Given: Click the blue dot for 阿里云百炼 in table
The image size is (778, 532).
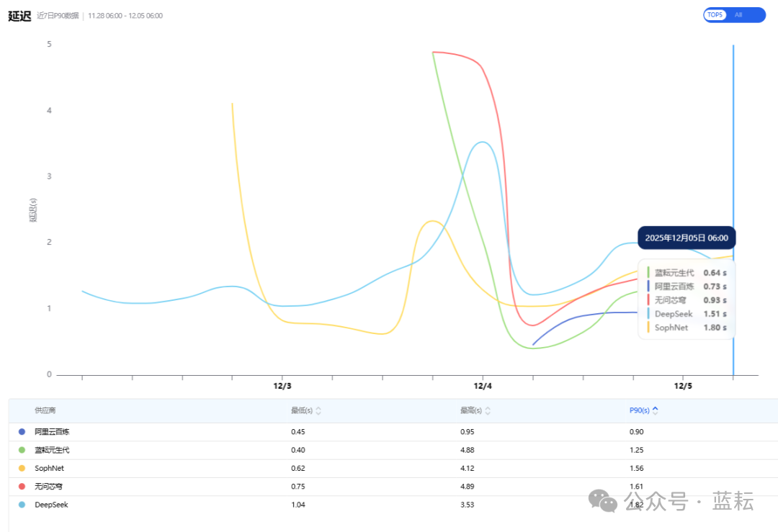Looking at the screenshot, I should pos(22,432).
